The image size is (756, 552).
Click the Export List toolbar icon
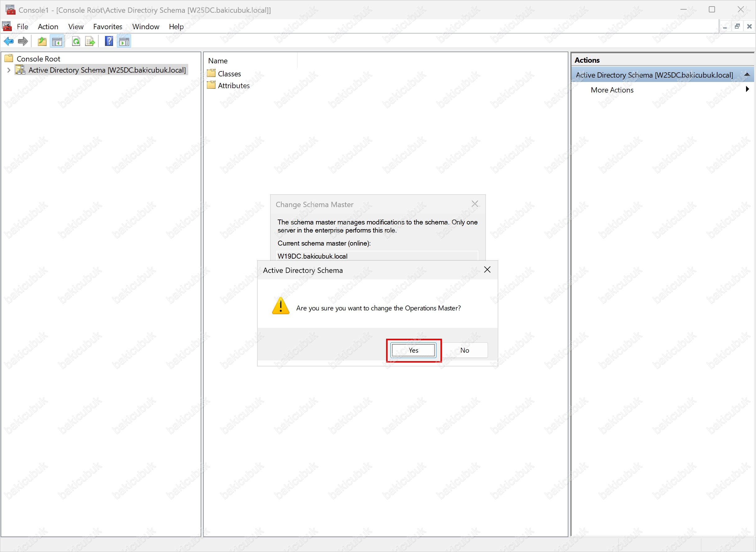(90, 41)
